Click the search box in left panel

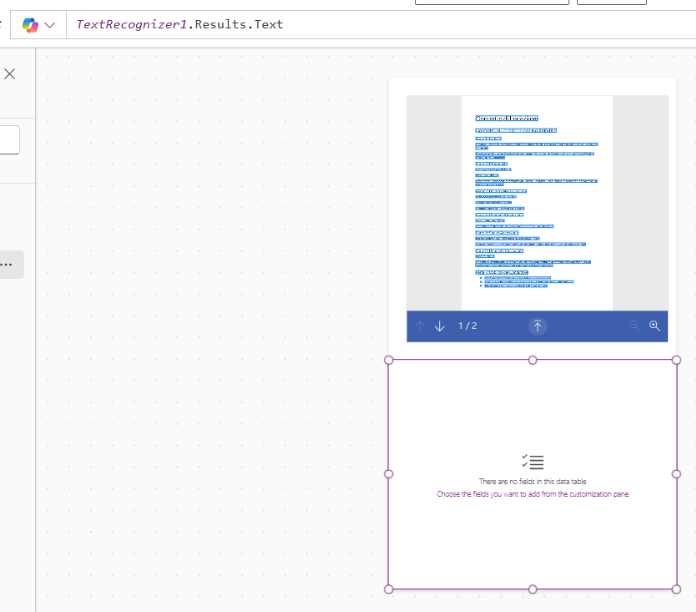coord(9,139)
